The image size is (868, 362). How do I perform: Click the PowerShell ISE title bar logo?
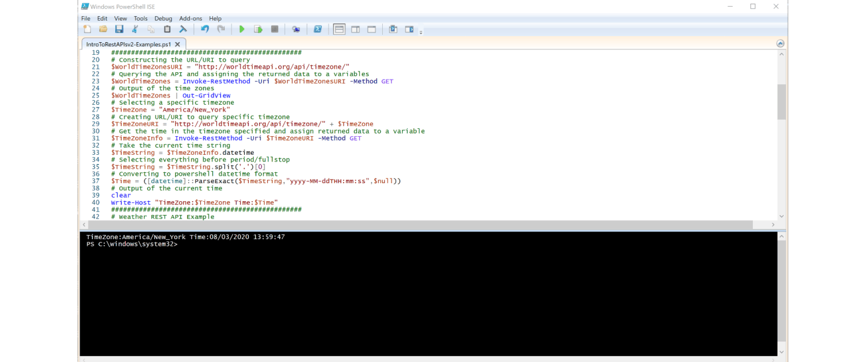86,6
